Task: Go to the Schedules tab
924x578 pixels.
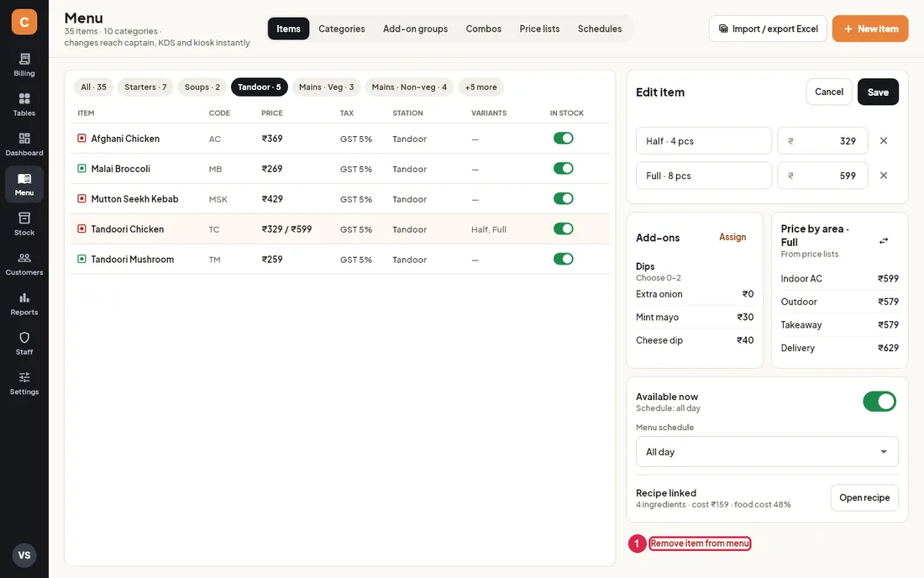Action: 600,29
